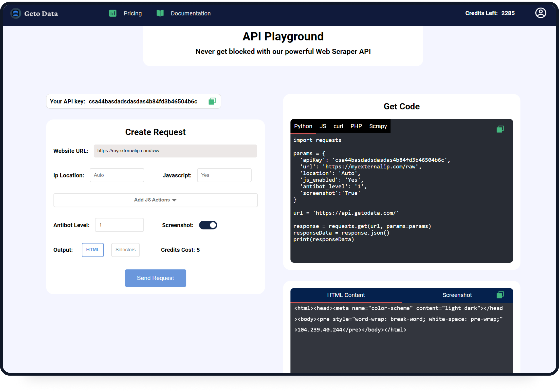
Task: Focus the Website URL input field
Action: (x=175, y=151)
